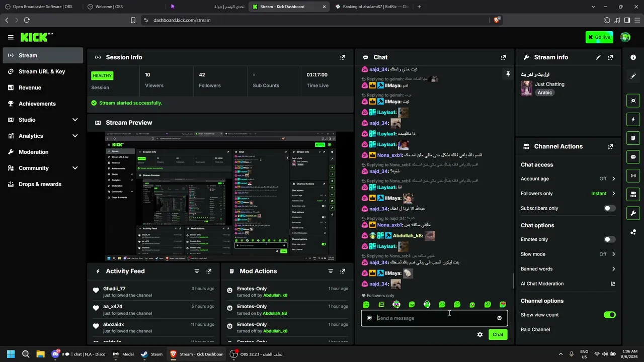644x362 pixels.
Task: Click the green Chat send button
Action: 498,334
